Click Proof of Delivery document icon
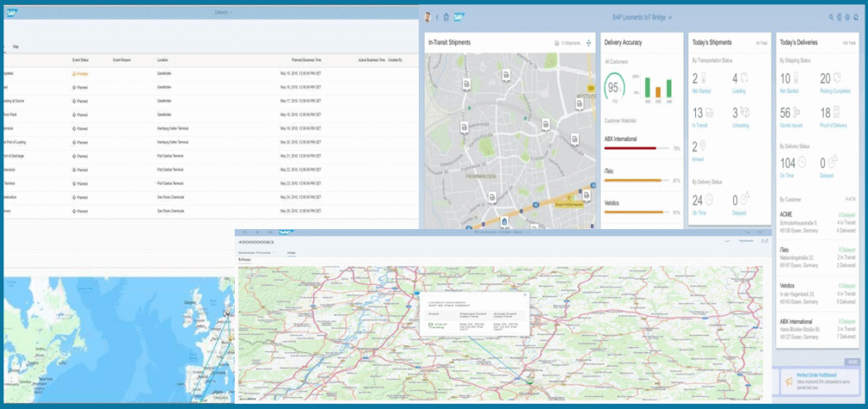 pos(837,113)
